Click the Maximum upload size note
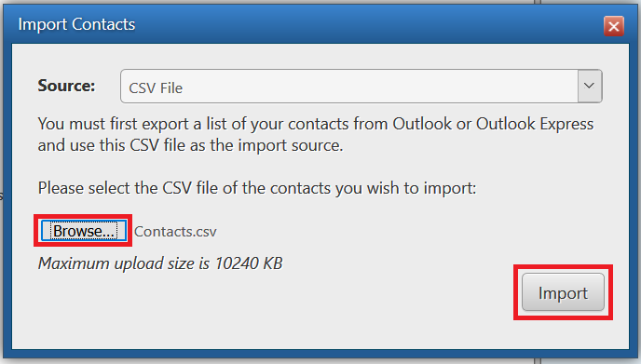The height and width of the screenshot is (364, 641). [x=160, y=263]
